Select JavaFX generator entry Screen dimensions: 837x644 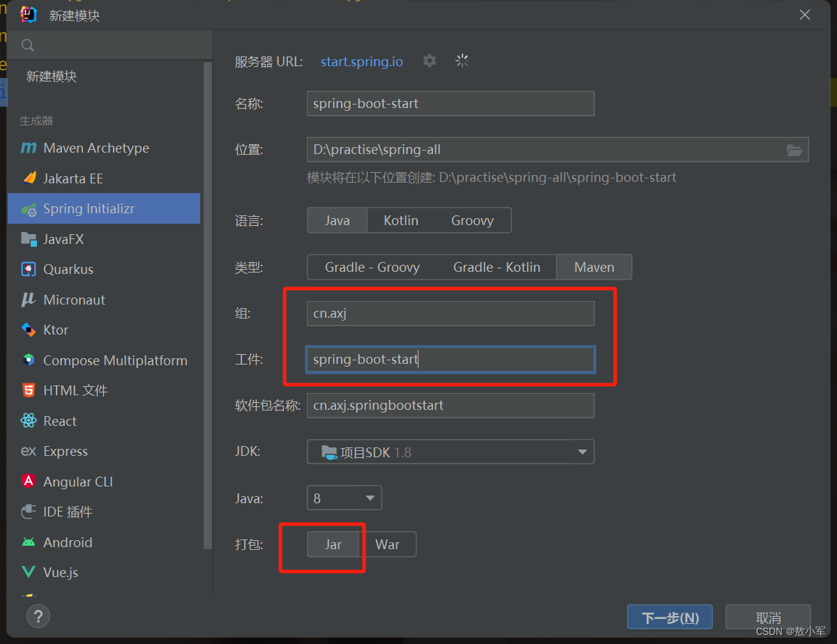(104, 239)
